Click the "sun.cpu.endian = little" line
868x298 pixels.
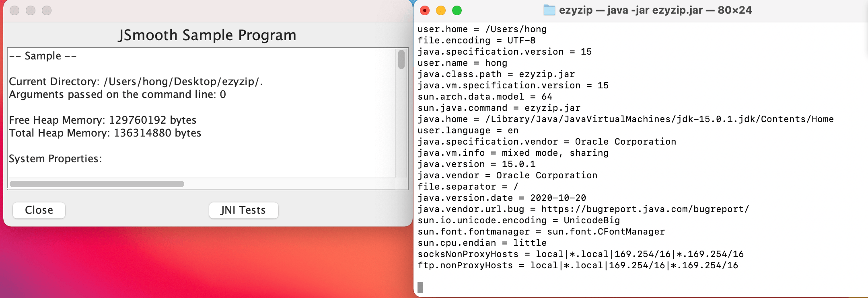pos(482,243)
